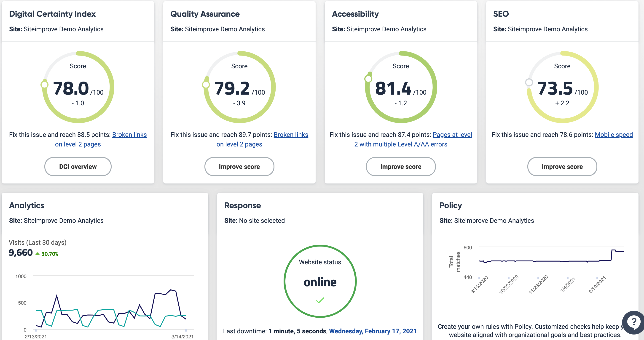This screenshot has height=340, width=644.
Task: Click the green visits increase arrow
Action: click(x=38, y=254)
